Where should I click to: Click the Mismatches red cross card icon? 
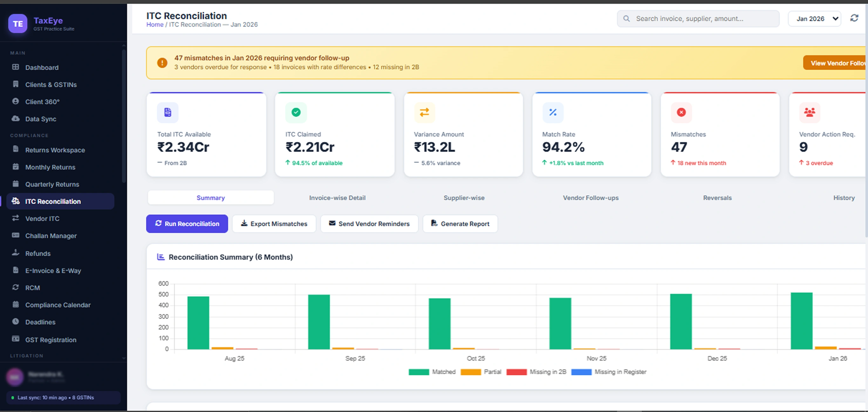coord(681,112)
